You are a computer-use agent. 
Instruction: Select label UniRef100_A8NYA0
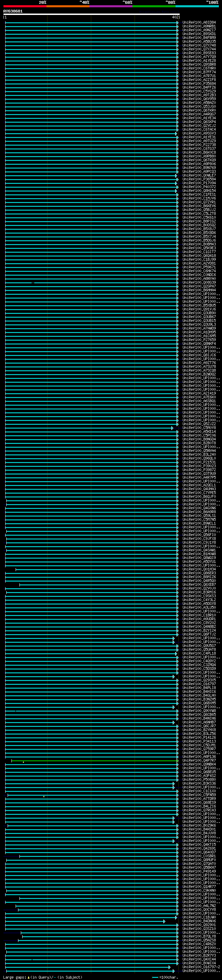199,279
